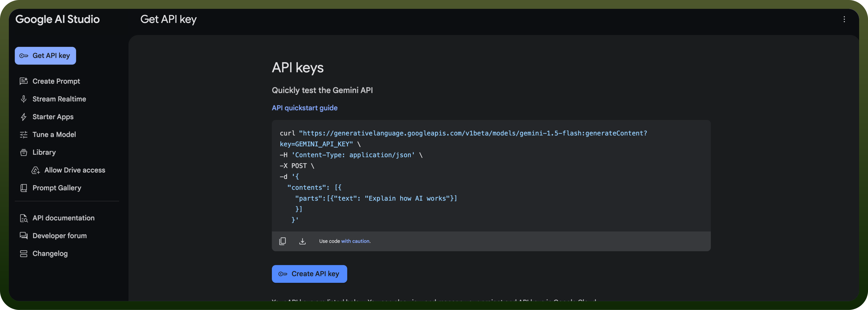Visit the Developer forum

click(60, 236)
